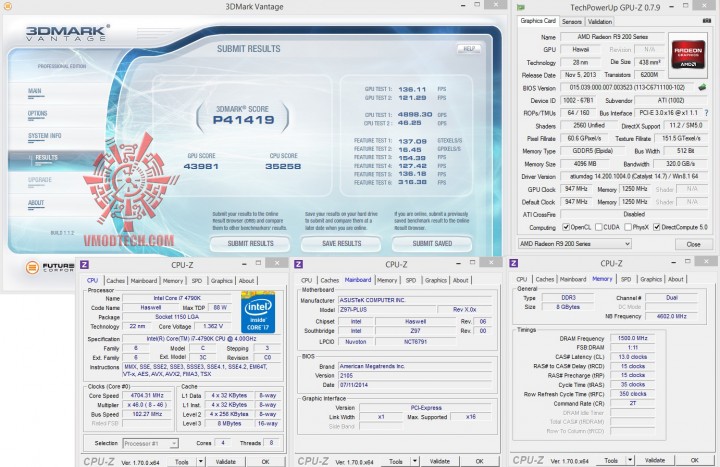Screen dimensions: 720x467
Task: Open Tools dropdown arrow in CPU-Z Memory window
Action: point(630,460)
